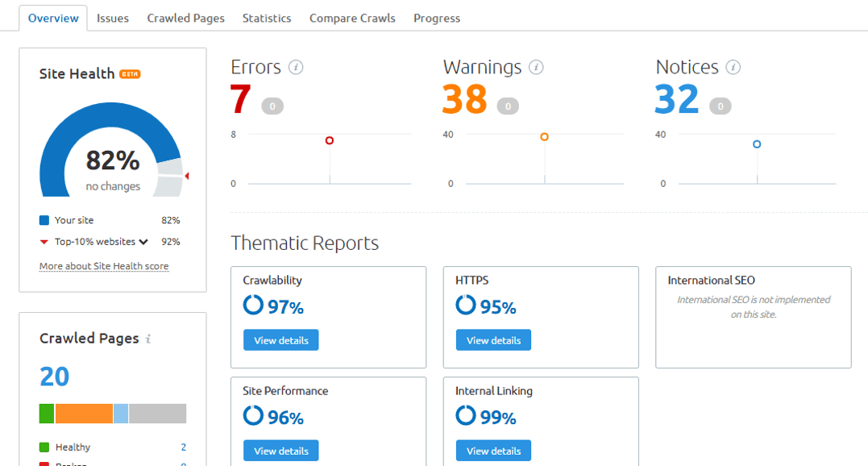Click the gray 0 badge beside Errors
The width and height of the screenshot is (868, 466).
tap(272, 106)
